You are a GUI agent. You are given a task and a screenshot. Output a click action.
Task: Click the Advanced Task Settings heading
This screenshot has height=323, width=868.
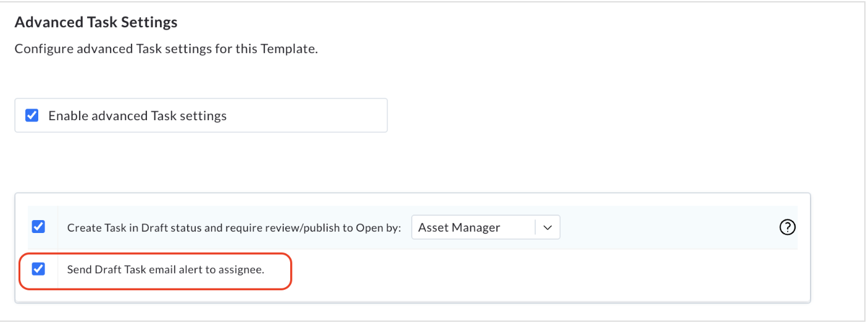(96, 23)
